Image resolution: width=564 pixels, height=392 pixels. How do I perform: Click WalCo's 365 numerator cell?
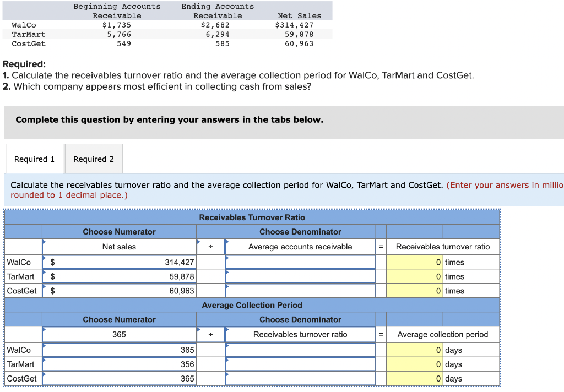[138, 350]
